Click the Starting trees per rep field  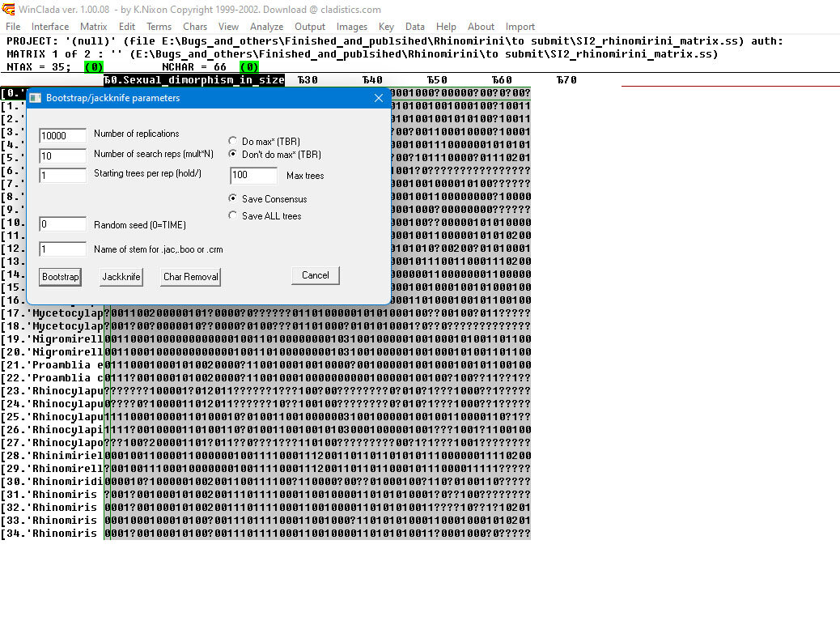point(62,176)
